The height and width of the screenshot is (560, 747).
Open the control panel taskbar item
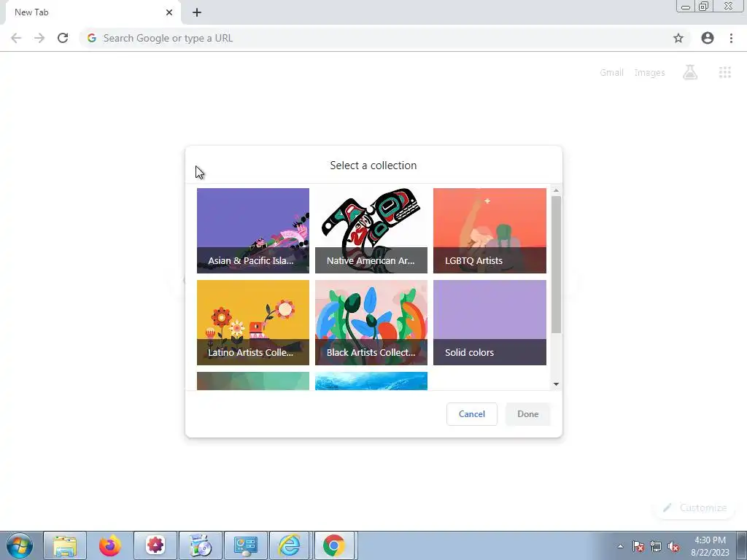[x=246, y=545]
